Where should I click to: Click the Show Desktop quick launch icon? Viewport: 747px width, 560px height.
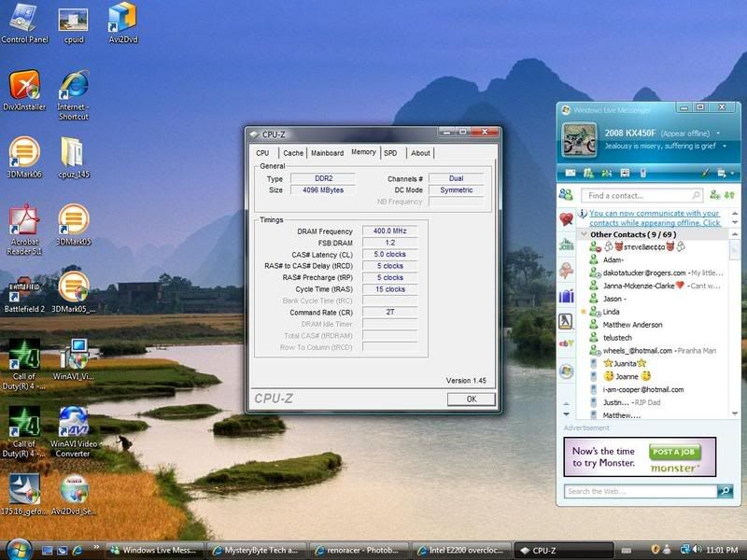[x=47, y=551]
